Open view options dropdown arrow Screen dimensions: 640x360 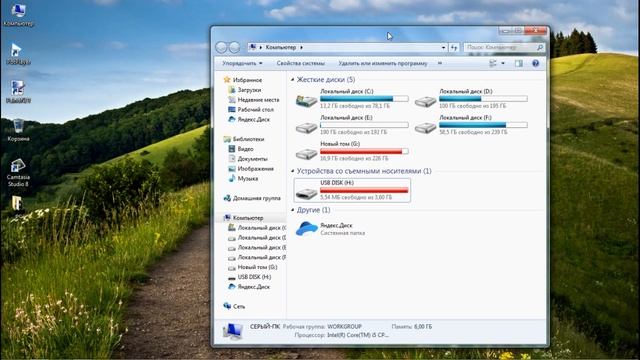[x=503, y=63]
